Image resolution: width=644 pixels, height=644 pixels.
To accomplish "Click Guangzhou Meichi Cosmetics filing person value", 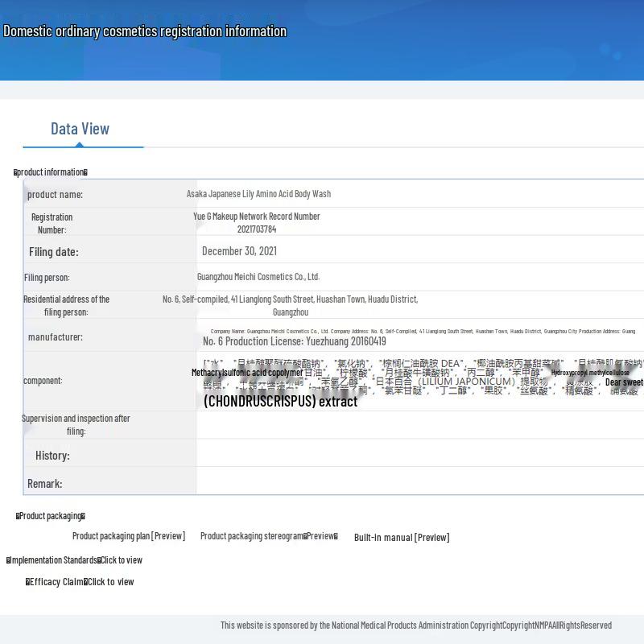I will point(258,277).
